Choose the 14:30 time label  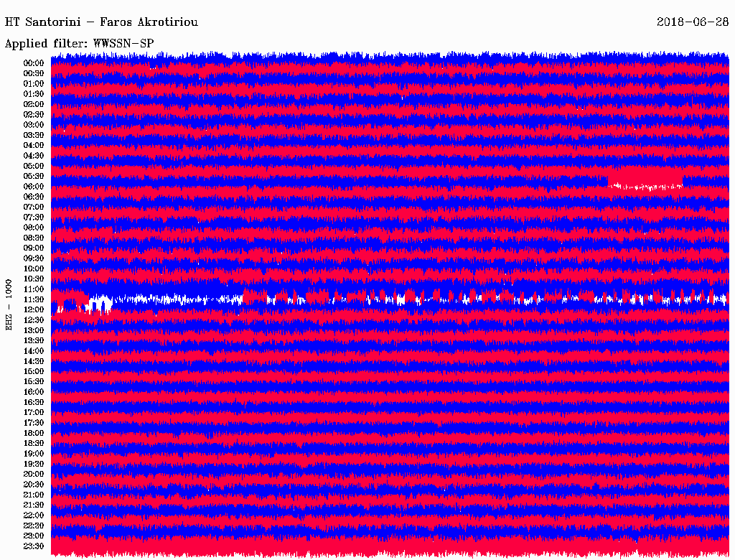coord(33,361)
